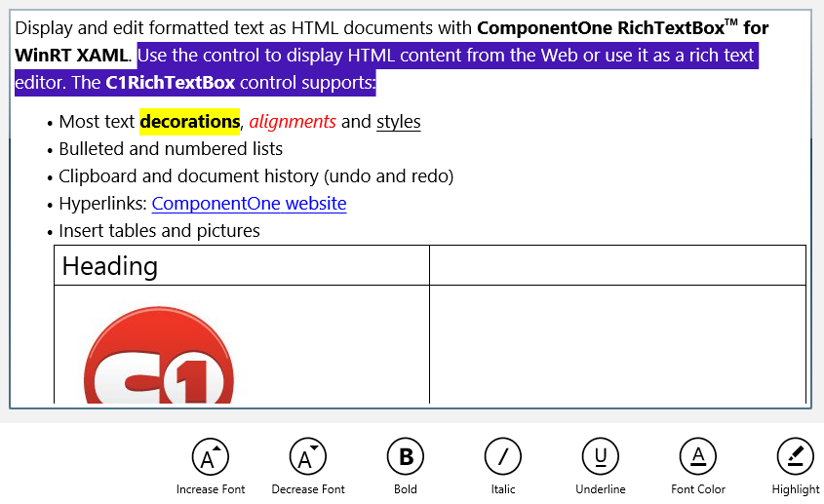824x504 pixels.
Task: Click 'Insert tables and pictures' bullet
Action: click(x=159, y=231)
